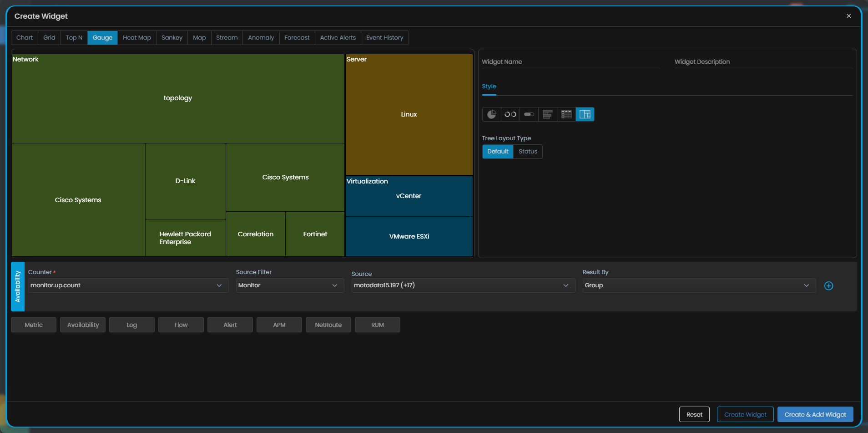Open the Active Alerts tab
The height and width of the screenshot is (433, 868).
338,38
